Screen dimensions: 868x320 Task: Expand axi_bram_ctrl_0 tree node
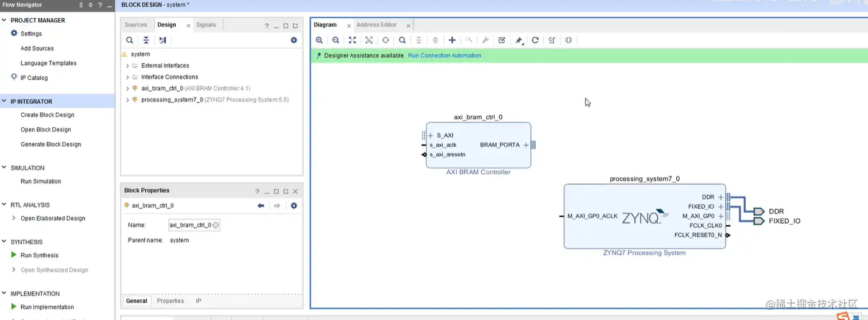pos(127,88)
